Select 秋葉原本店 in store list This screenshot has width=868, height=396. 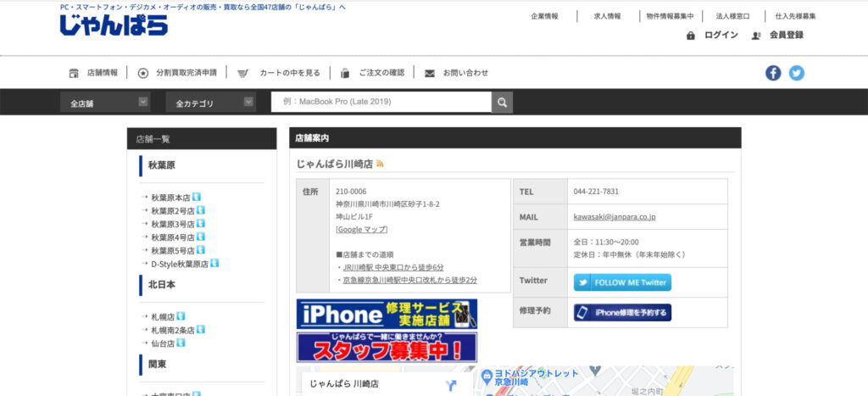170,198
